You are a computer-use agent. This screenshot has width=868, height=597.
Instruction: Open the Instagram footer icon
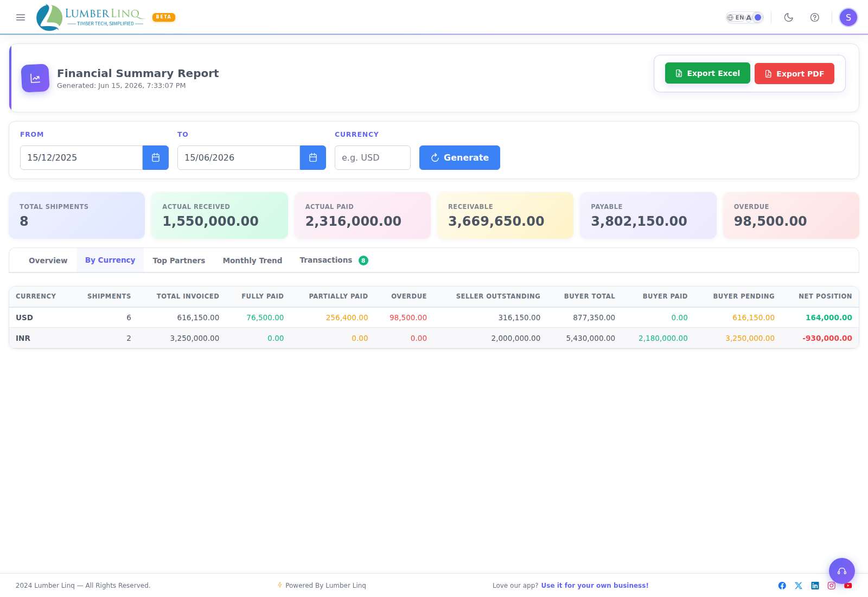832,586
